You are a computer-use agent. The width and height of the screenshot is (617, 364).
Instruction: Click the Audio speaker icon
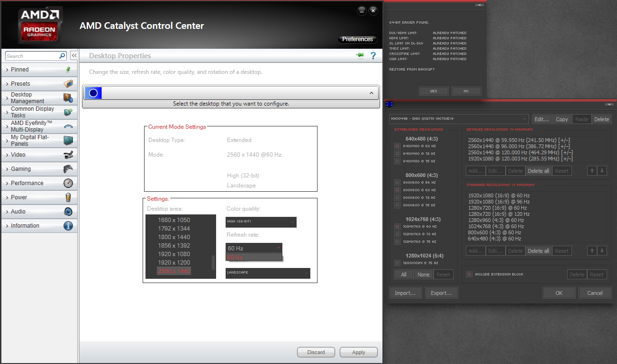(68, 212)
